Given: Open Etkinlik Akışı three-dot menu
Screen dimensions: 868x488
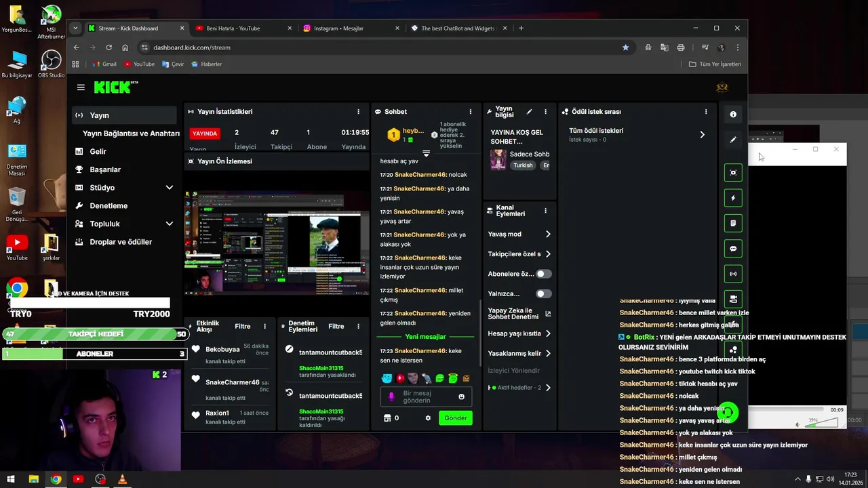Looking at the screenshot, I should pyautogui.click(x=264, y=326).
